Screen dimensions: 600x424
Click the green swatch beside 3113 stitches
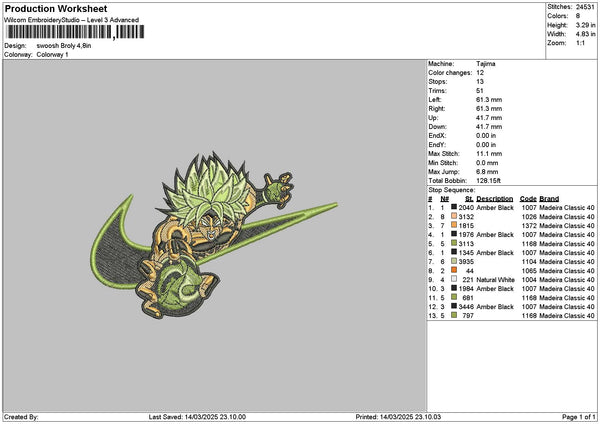click(x=454, y=243)
